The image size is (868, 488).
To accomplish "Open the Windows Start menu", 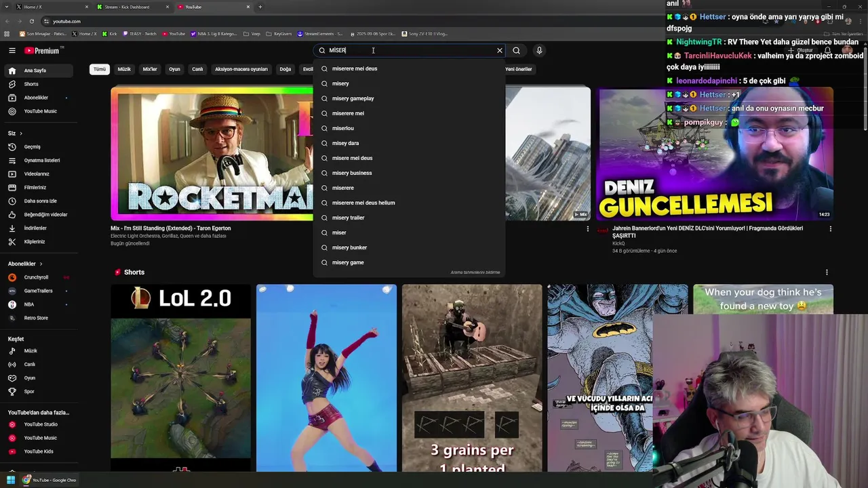I will pyautogui.click(x=11, y=480).
